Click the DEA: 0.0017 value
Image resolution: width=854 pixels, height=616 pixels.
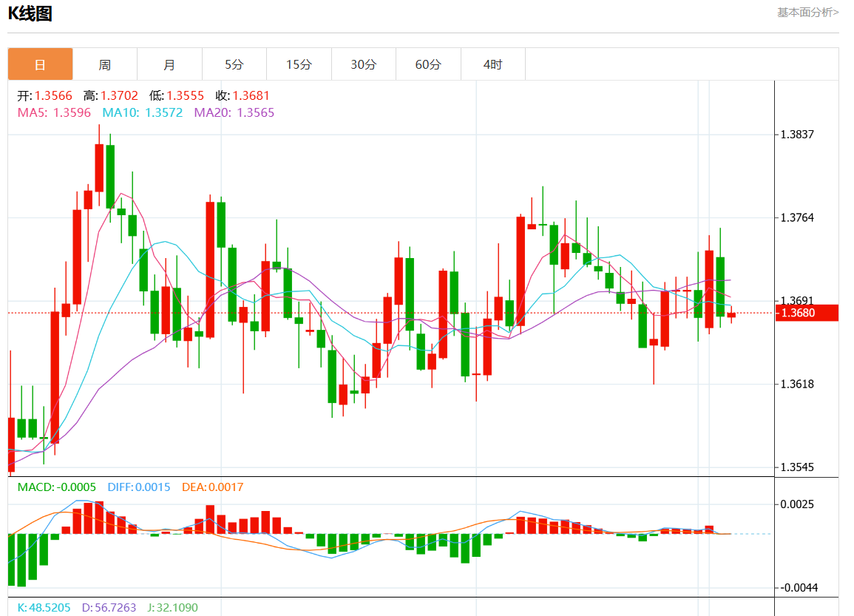(x=212, y=487)
